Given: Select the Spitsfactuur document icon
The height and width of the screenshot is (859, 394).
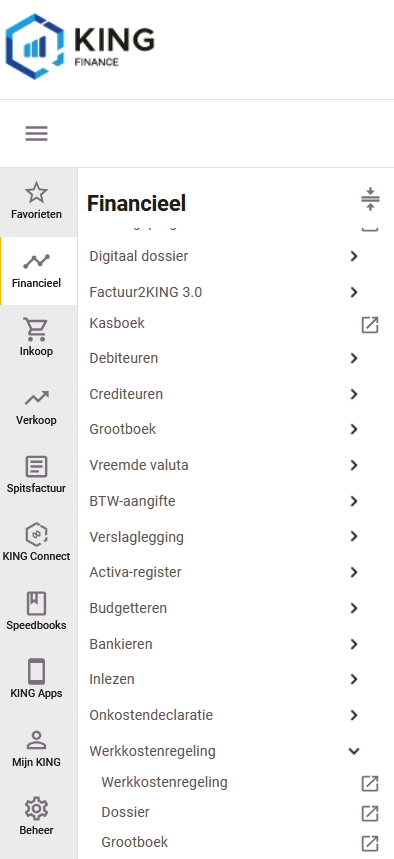Looking at the screenshot, I should point(36,467).
